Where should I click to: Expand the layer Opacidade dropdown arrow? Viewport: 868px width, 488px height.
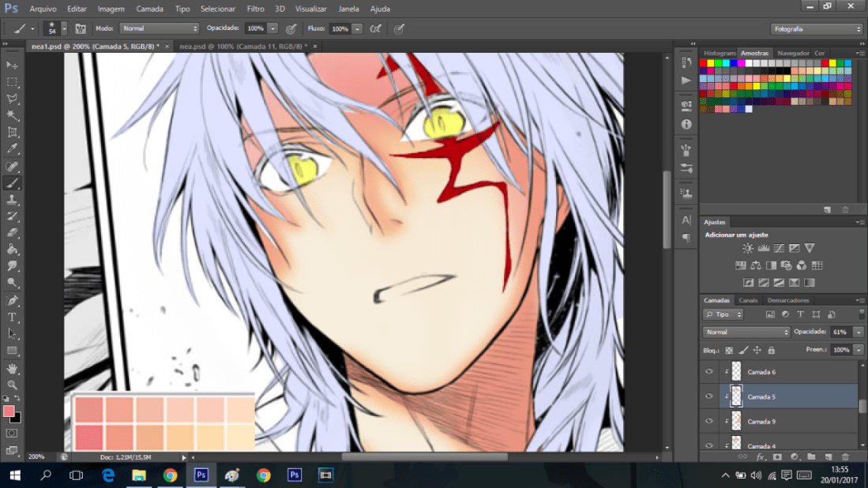click(x=859, y=332)
